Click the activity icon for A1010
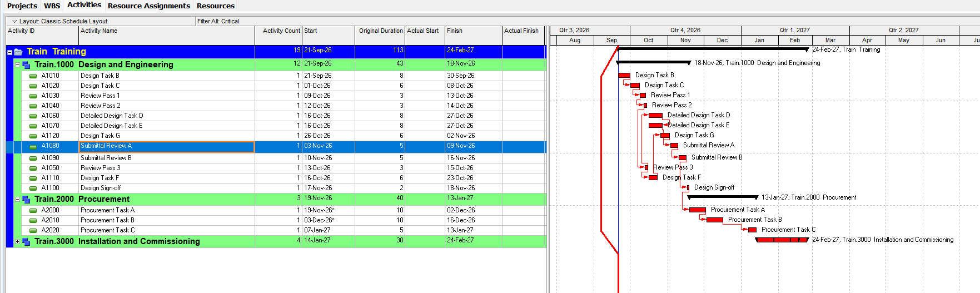The image size is (980, 293). pyautogui.click(x=33, y=76)
